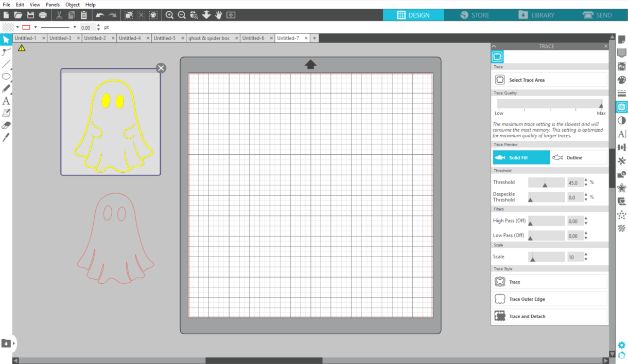Open the Pix panel icon
Screen dimensions: 628x364
tap(622, 66)
